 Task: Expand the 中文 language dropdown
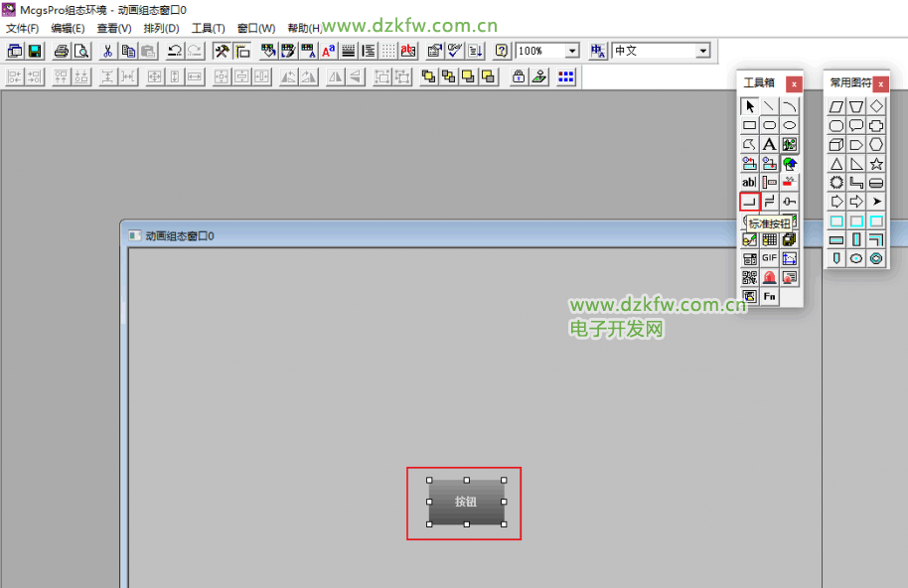coord(702,51)
